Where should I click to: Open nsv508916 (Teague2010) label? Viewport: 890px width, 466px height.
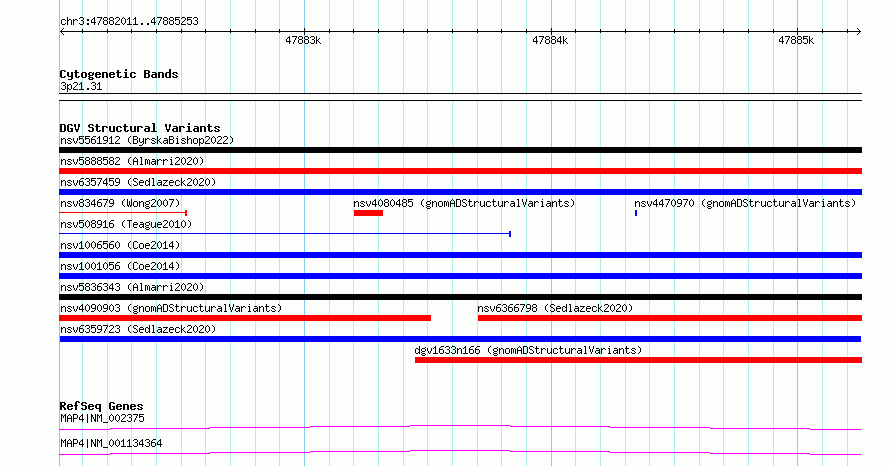tap(126, 224)
